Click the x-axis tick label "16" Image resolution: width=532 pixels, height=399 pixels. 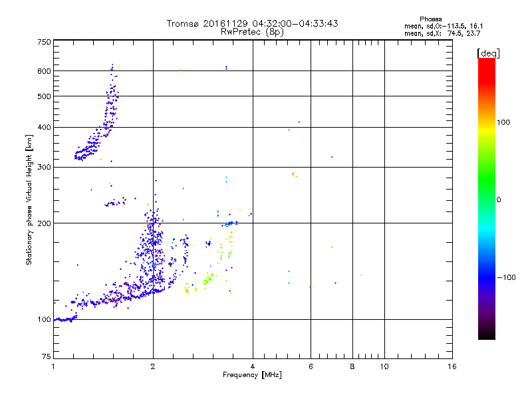pyautogui.click(x=452, y=366)
